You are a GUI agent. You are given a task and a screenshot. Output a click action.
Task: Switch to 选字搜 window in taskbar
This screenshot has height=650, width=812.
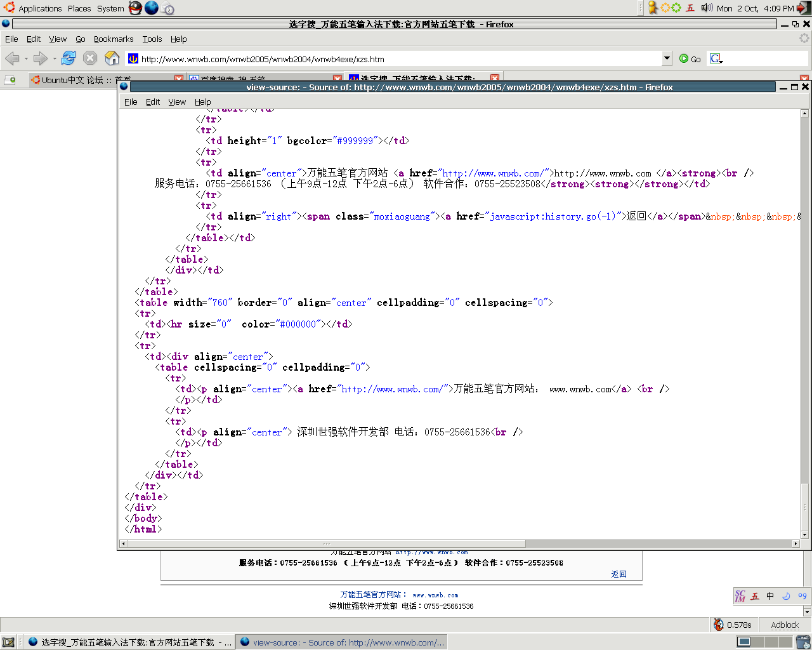pos(129,642)
